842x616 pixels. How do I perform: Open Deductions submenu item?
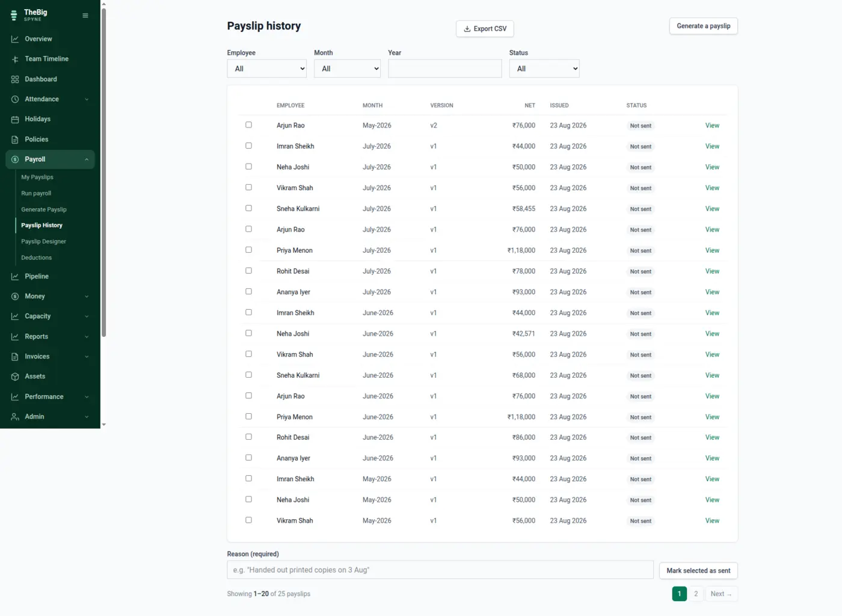pos(37,258)
